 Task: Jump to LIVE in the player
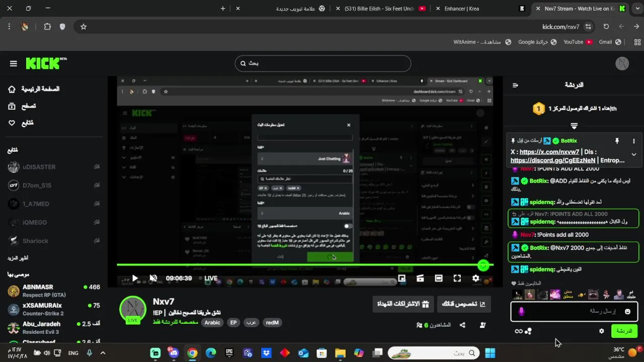[208, 278]
